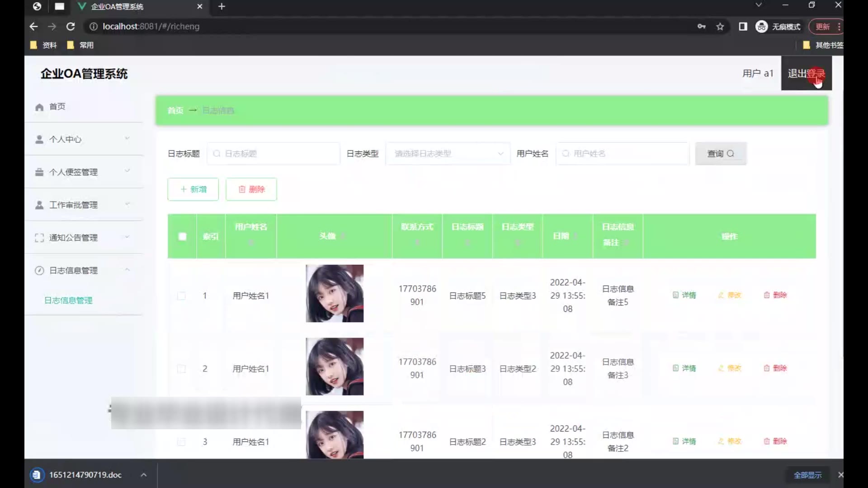Open the browser side panel icon

pyautogui.click(x=743, y=27)
